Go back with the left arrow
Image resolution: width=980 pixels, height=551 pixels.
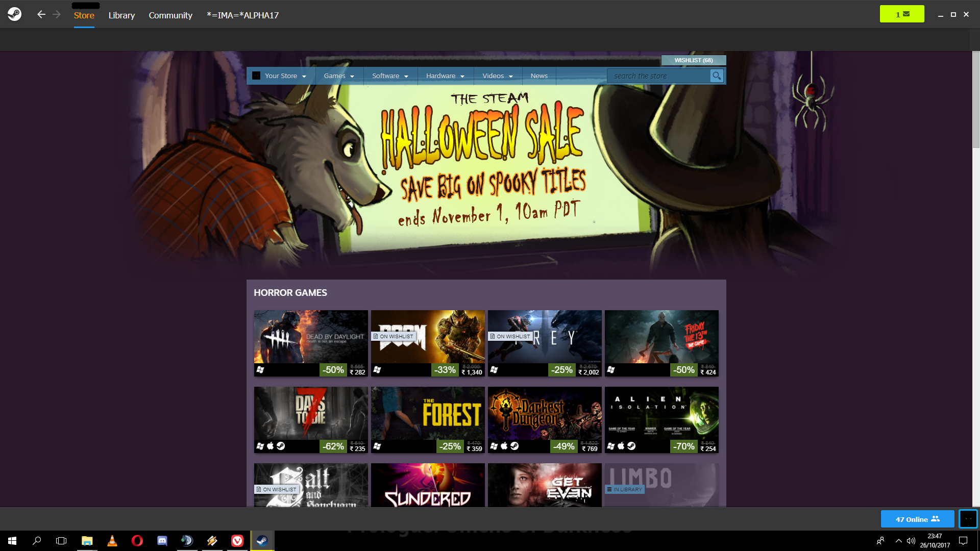coord(41,14)
